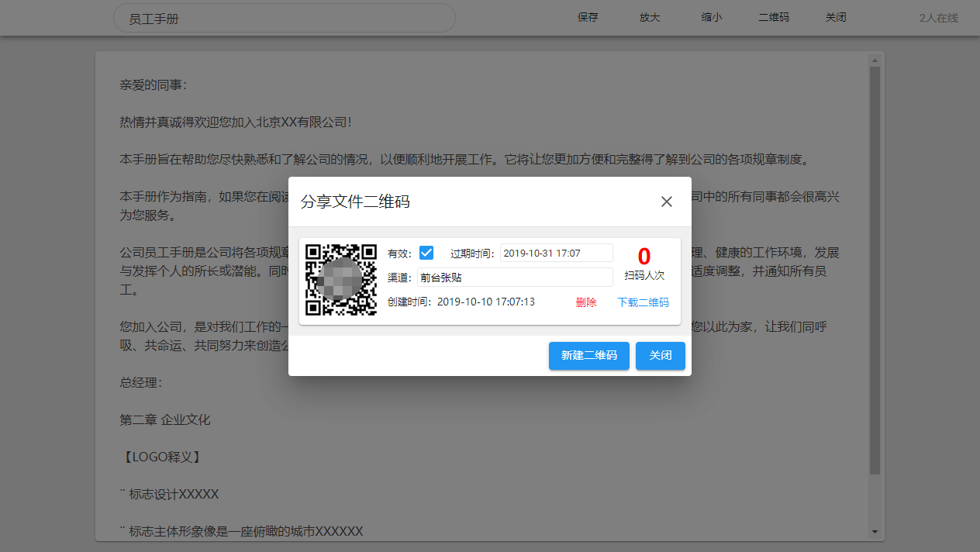Uncheck the 有效 checkbox
The image size is (980, 552).
[426, 253]
